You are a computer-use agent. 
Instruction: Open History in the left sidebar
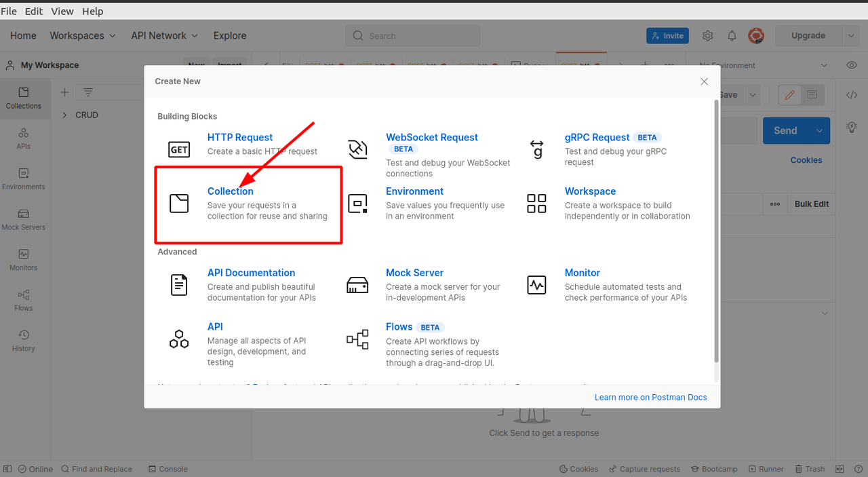24,341
